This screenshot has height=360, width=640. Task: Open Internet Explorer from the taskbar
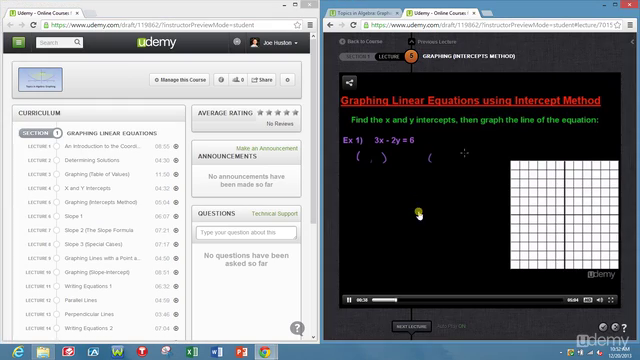point(18,351)
